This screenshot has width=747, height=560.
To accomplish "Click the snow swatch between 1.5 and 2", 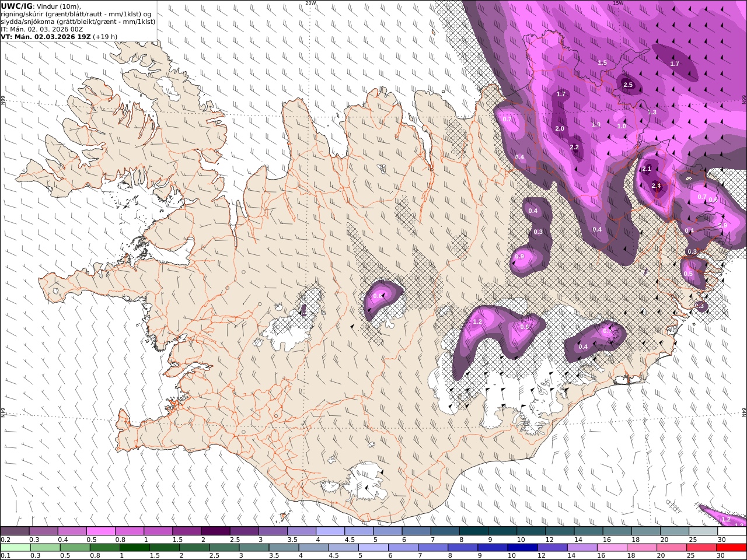I will click(x=186, y=531).
